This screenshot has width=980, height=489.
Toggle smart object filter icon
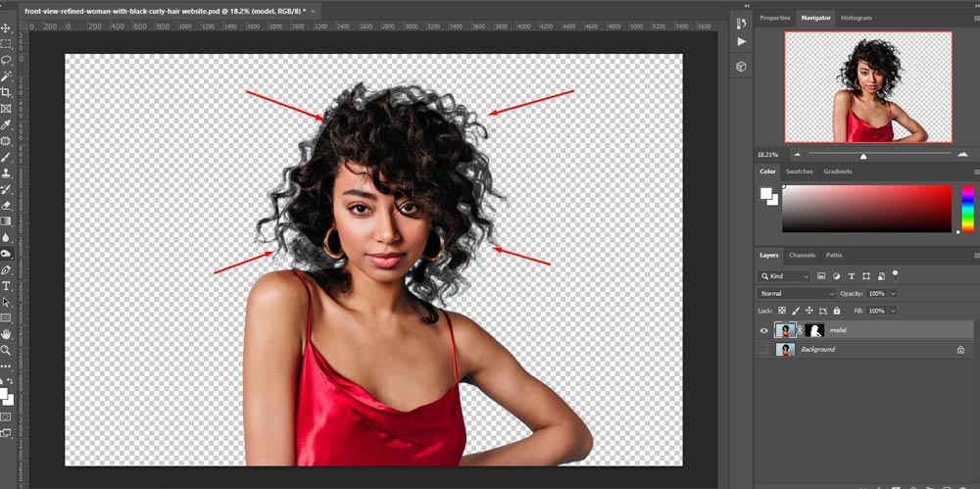pyautogui.click(x=881, y=275)
